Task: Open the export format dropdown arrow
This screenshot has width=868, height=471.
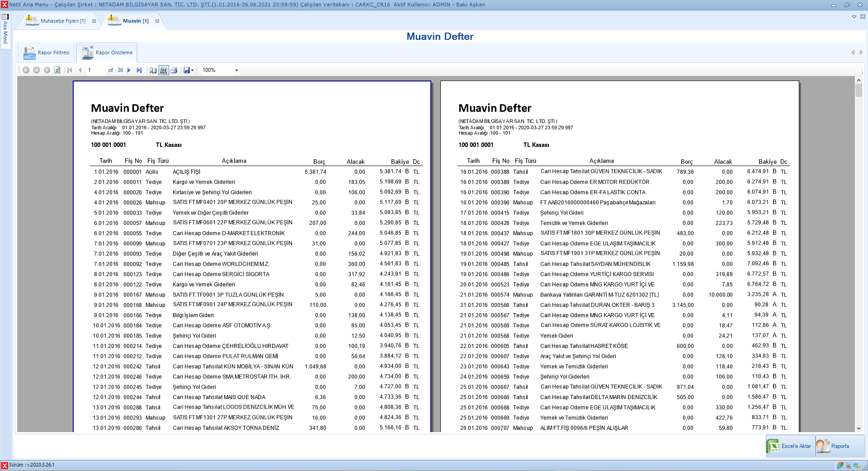Action: [193, 70]
